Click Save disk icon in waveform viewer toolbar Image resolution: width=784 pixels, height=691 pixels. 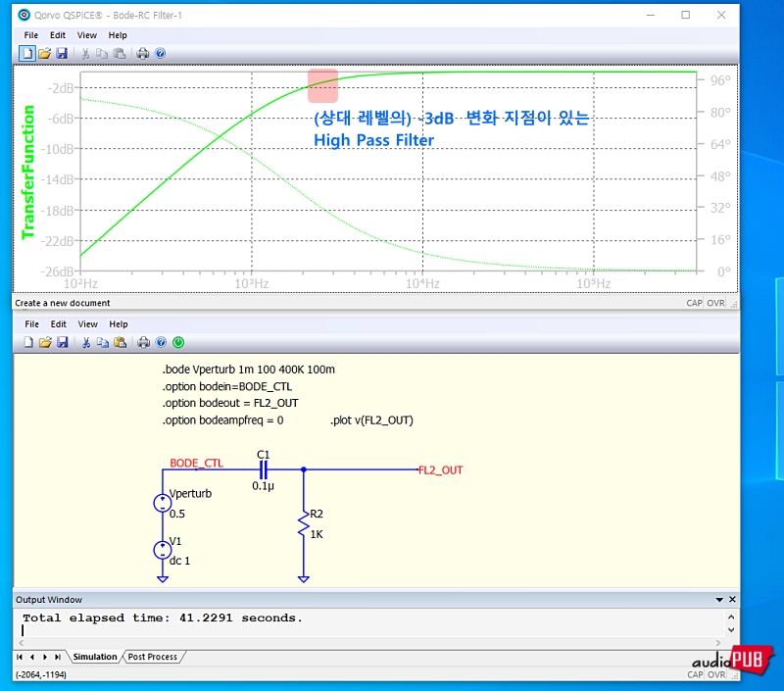(x=62, y=54)
